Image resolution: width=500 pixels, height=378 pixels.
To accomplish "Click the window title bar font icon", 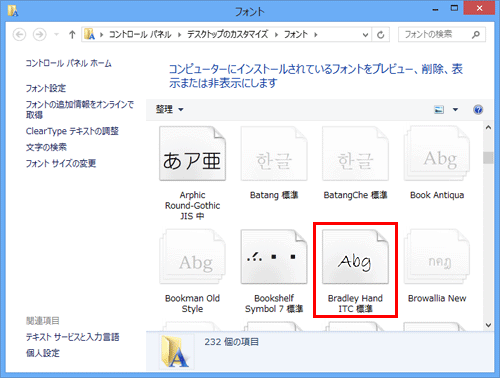I will click(13, 11).
